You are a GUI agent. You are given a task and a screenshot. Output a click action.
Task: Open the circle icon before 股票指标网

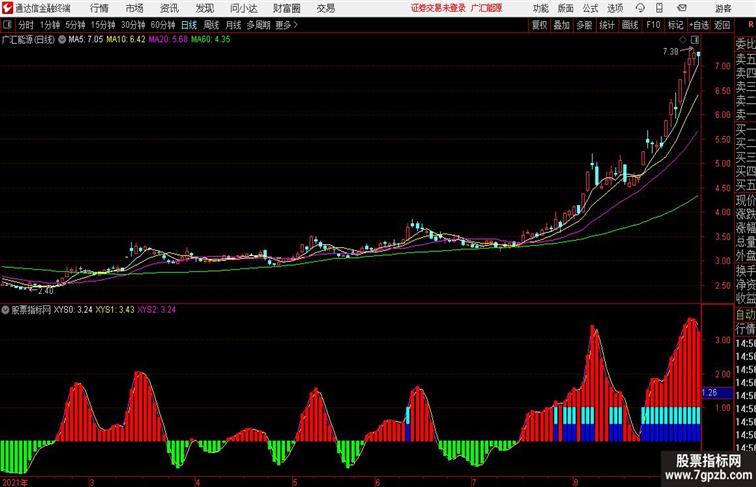coord(5,310)
